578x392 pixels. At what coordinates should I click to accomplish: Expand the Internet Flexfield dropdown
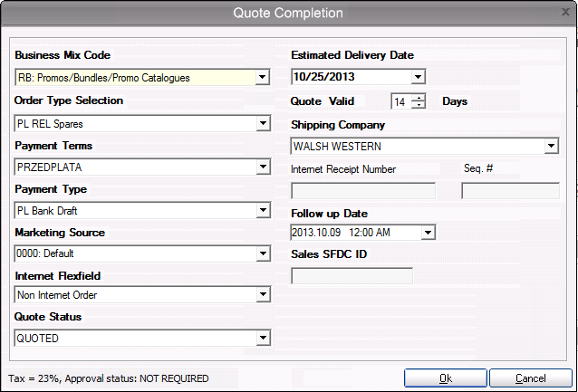click(x=263, y=294)
